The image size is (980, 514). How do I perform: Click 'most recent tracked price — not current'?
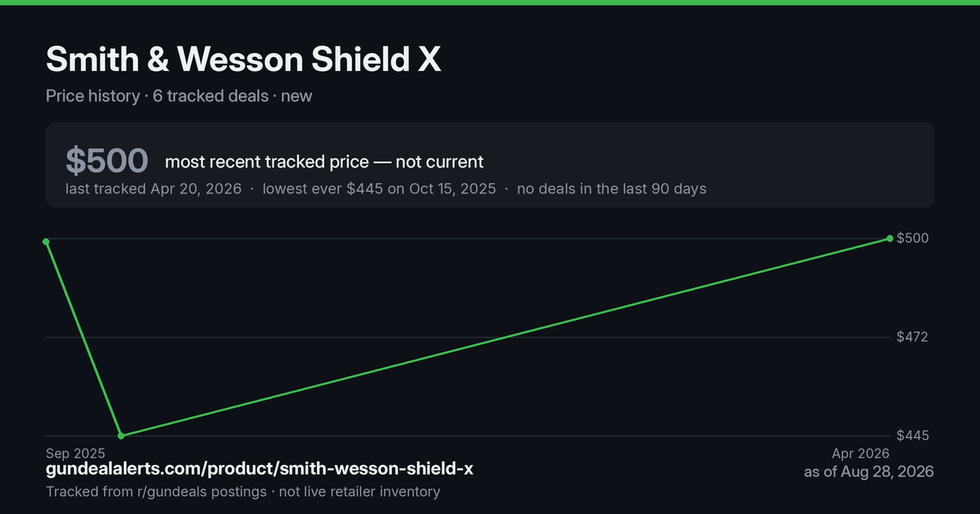pos(324,162)
